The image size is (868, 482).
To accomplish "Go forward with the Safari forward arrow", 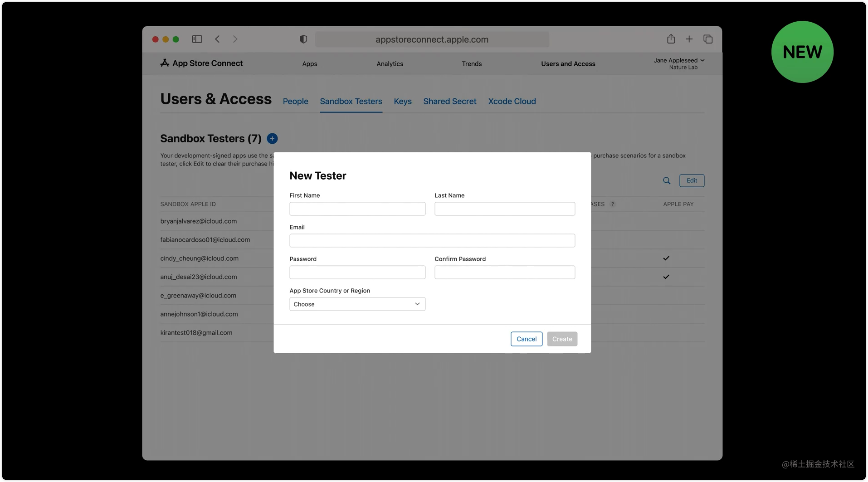I will (235, 39).
